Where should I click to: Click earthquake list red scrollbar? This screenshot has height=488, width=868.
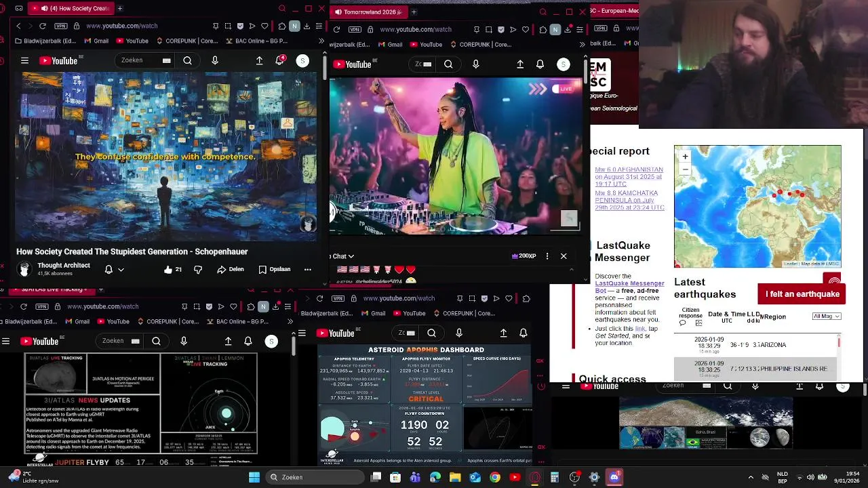click(x=839, y=343)
